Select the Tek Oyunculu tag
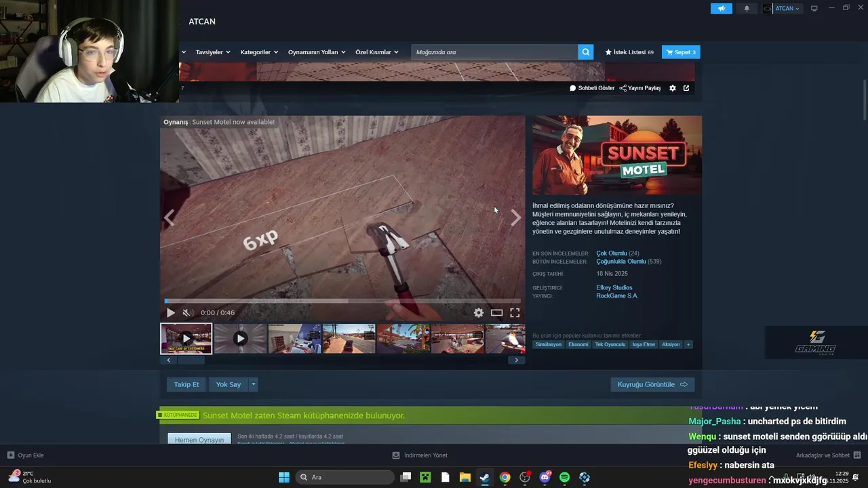Screen dimensions: 868x488 tap(610, 344)
